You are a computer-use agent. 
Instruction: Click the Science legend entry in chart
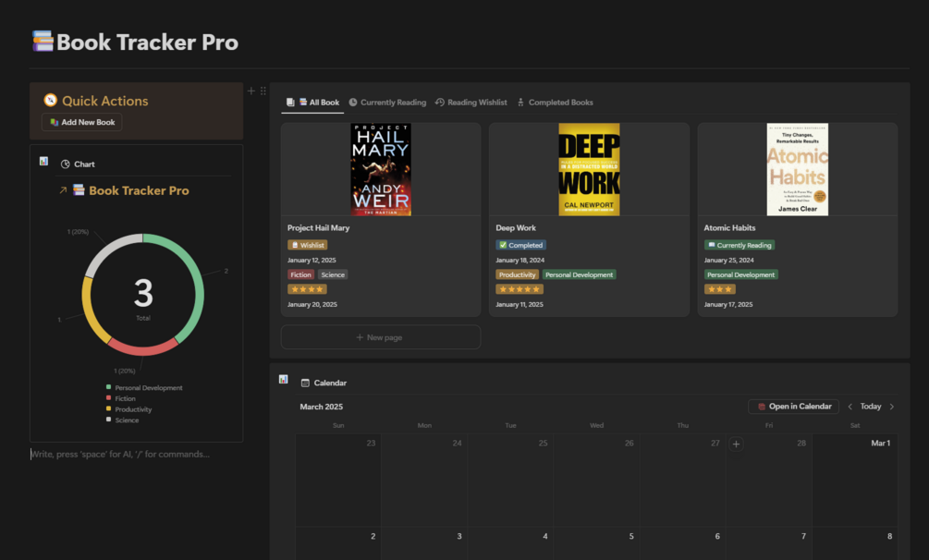coord(123,420)
